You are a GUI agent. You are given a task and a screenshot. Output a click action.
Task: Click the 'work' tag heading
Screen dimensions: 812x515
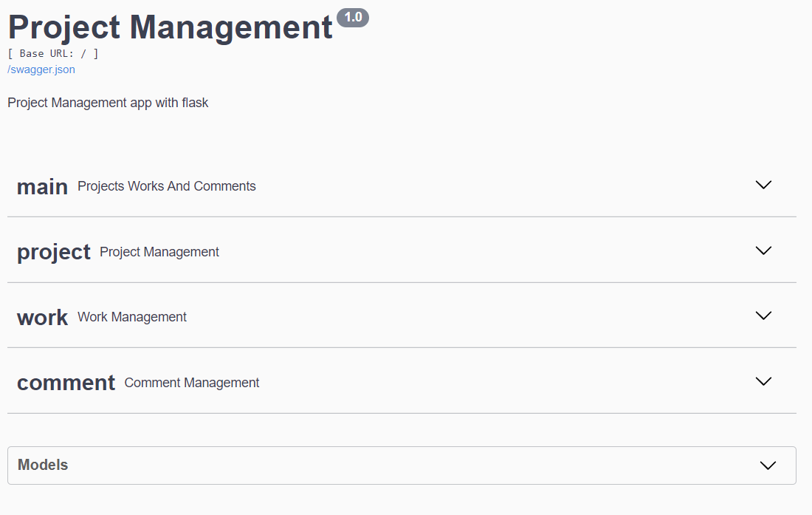pos(42,318)
